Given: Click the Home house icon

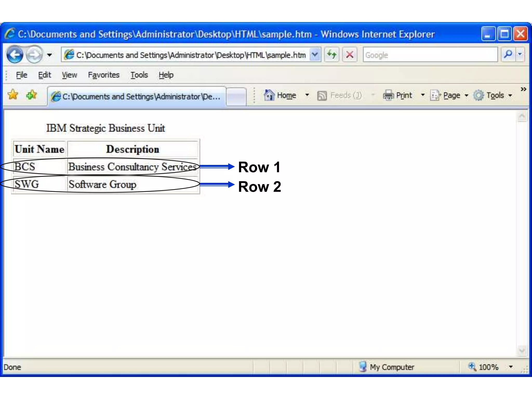Looking at the screenshot, I should (x=269, y=95).
